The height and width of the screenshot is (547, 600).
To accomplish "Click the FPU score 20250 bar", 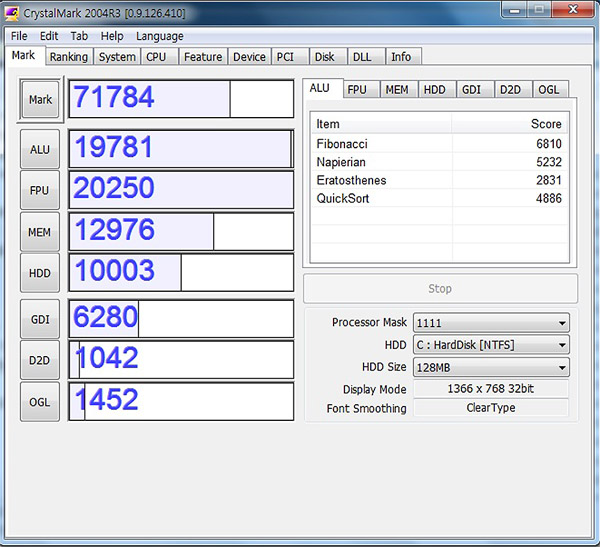I will (x=181, y=190).
